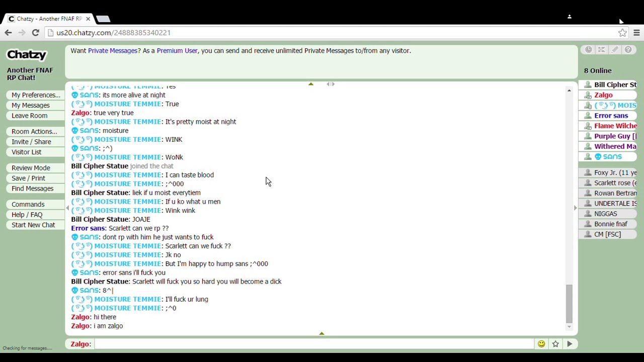Collapse the left sidebar with its arrow
The image size is (644, 362).
click(67, 208)
